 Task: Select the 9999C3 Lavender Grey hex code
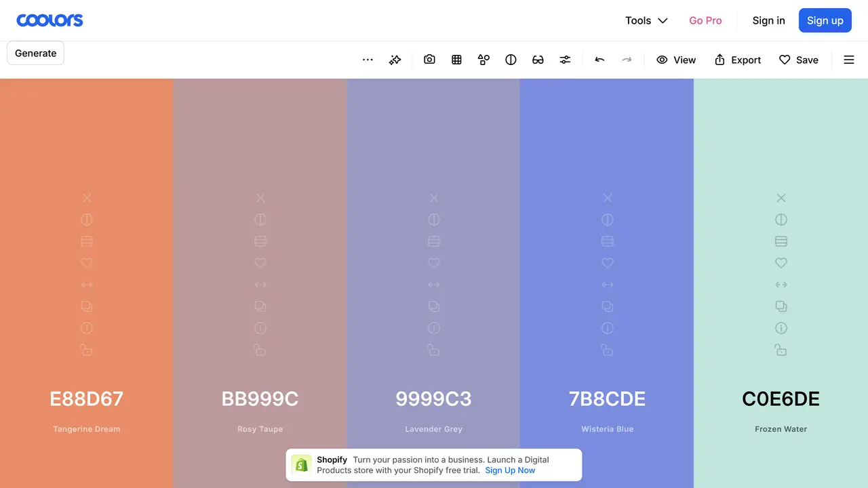pos(434,399)
